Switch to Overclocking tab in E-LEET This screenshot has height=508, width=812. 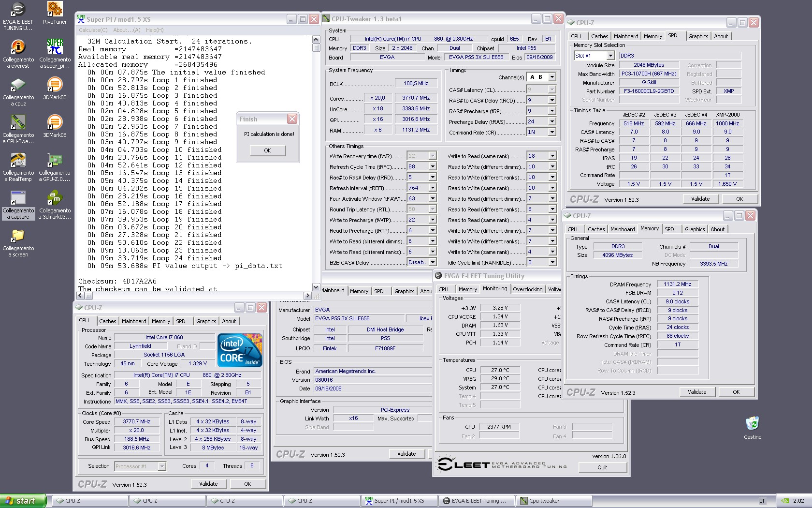click(527, 289)
